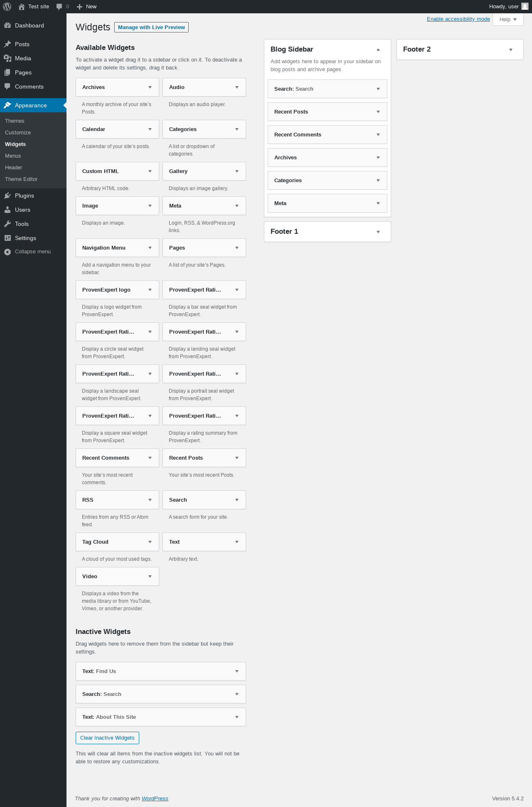Click Clear Inactive Widgets button
This screenshot has width=532, height=807.
point(107,738)
